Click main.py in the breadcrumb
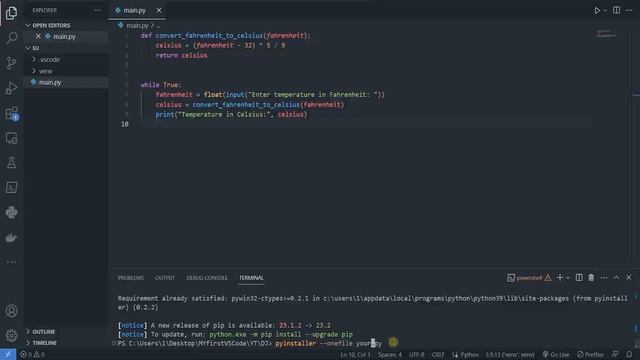This screenshot has width=640, height=360. tap(137, 25)
